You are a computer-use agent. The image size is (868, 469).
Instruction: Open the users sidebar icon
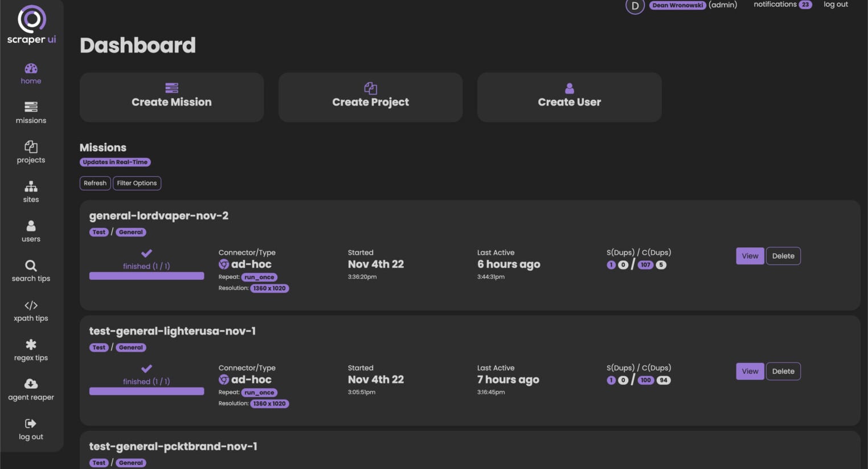tap(31, 226)
